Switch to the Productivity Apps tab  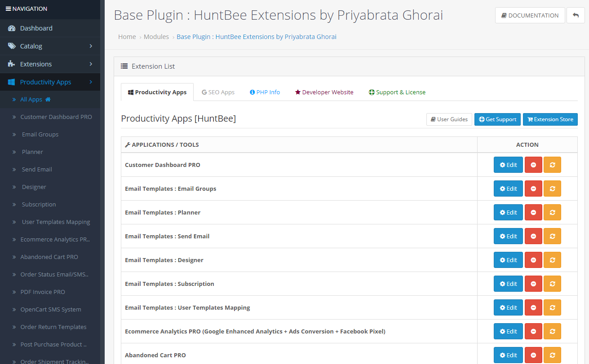click(157, 92)
